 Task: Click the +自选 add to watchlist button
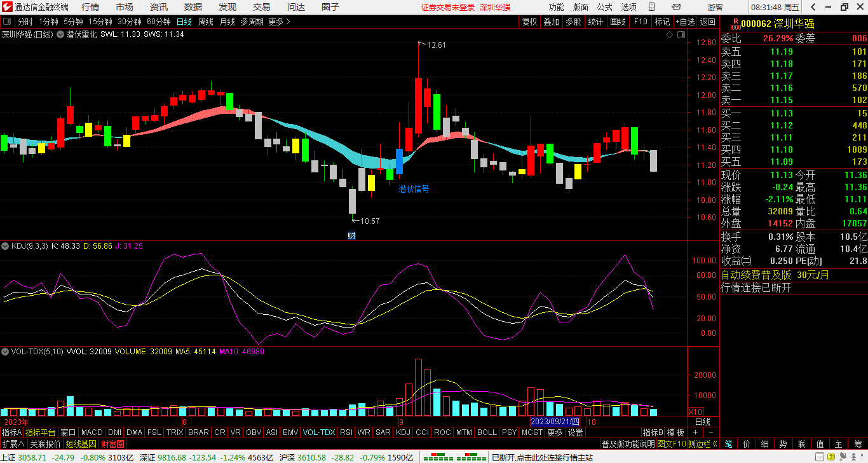[x=685, y=22]
